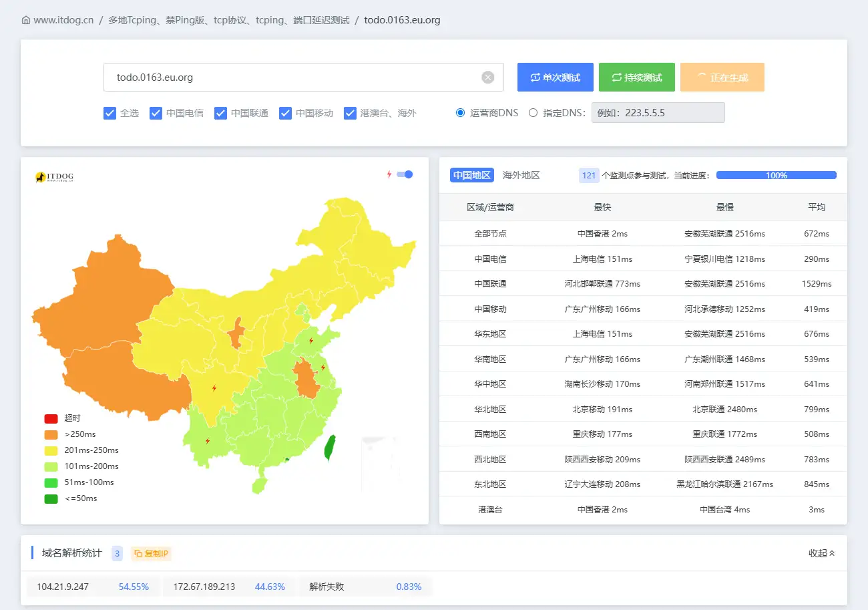Click the 正在生成 button

[x=722, y=78]
